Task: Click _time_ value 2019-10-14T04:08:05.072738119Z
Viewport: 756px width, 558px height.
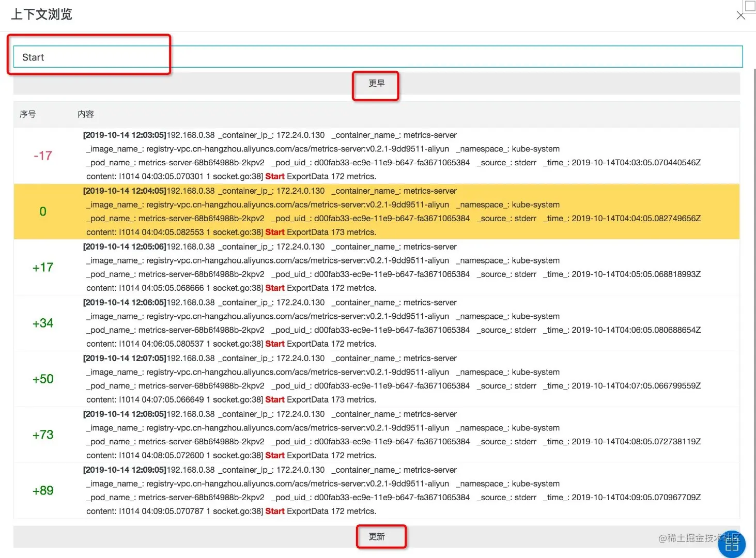Action: pos(636,441)
